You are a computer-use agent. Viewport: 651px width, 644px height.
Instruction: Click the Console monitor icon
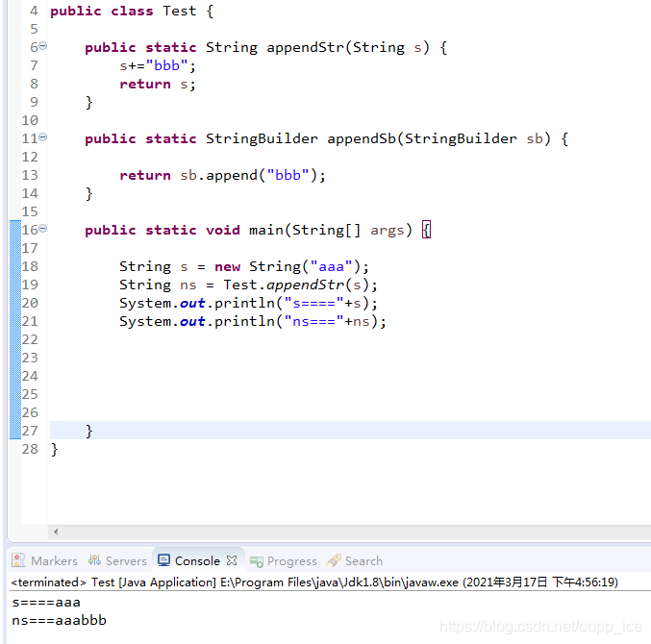pyautogui.click(x=163, y=560)
